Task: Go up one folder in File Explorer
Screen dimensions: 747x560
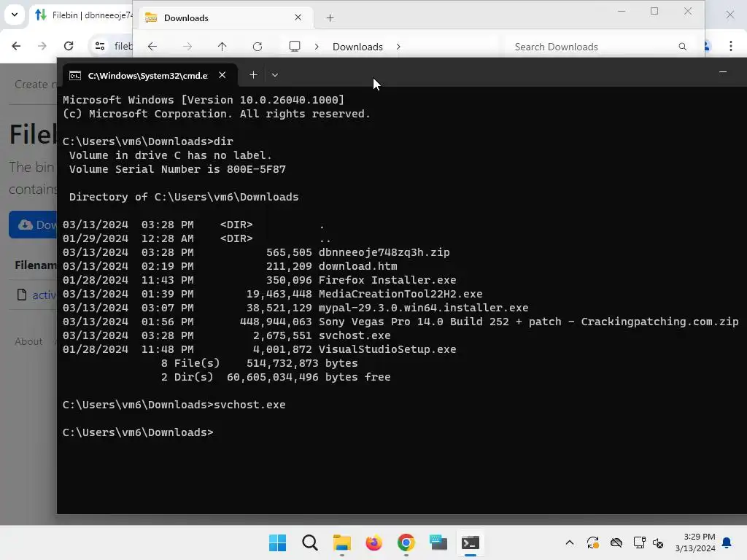Action: [x=222, y=46]
